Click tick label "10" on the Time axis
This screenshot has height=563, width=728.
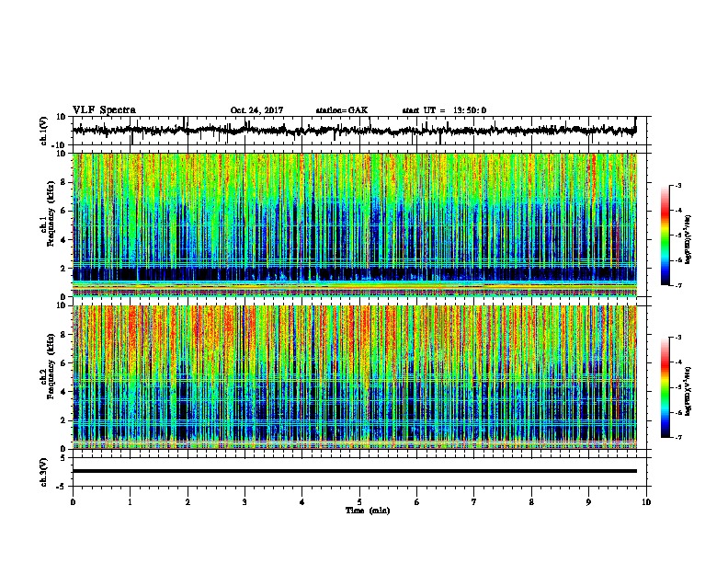click(646, 502)
